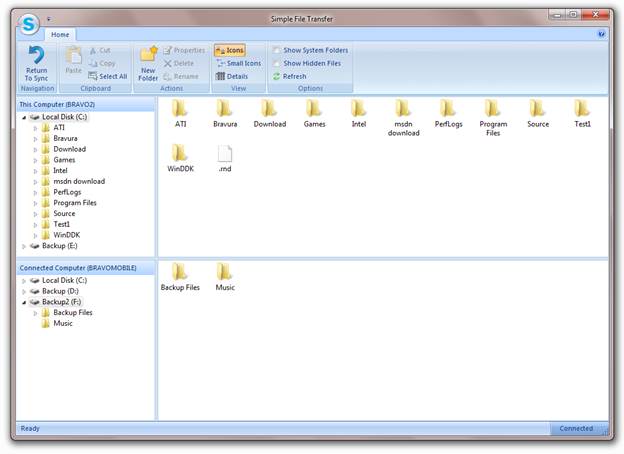
Task: Select Program Files in the folder tree
Action: (75, 203)
